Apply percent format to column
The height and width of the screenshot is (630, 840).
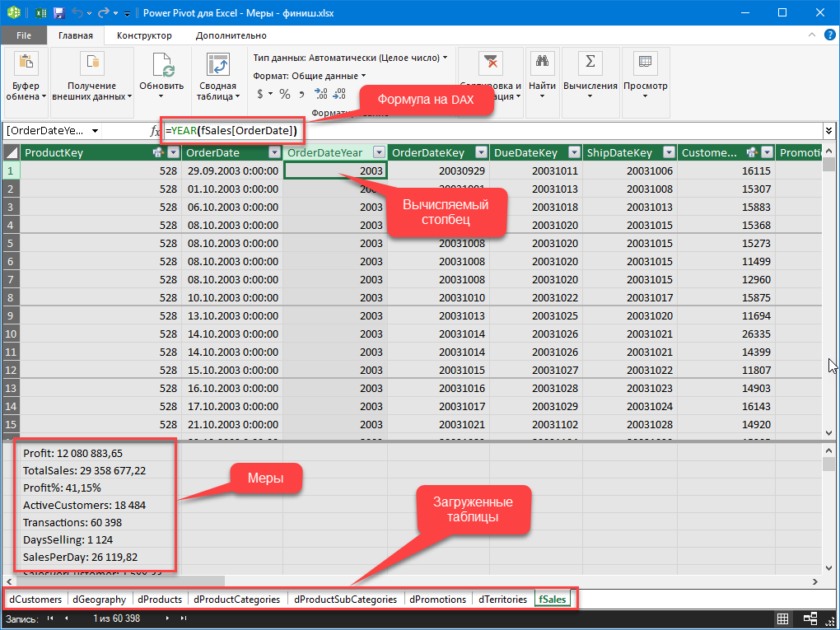pyautogui.click(x=285, y=94)
